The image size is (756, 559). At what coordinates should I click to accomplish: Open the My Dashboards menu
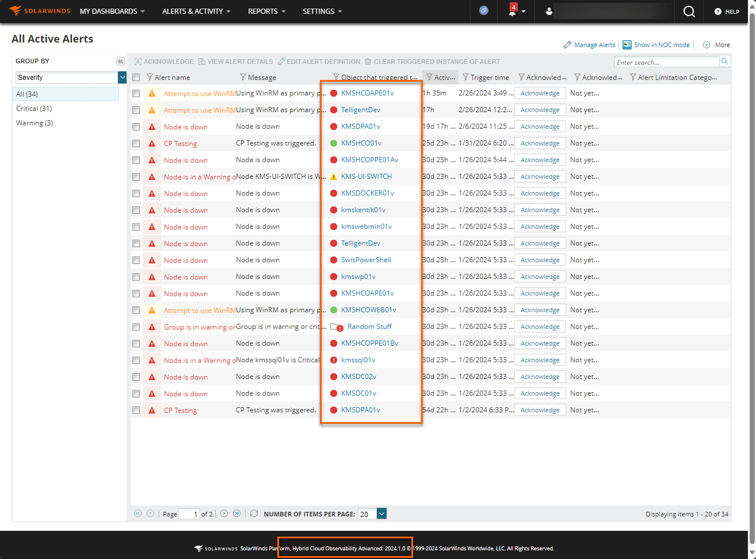[x=112, y=12]
